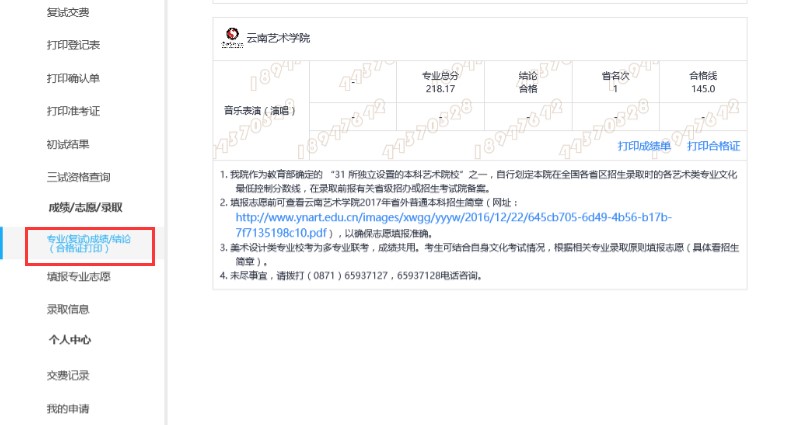Select 专业(复试)成绩/结论 highlighted menu item
Viewport: 791px width, 425px height.
tap(89, 245)
